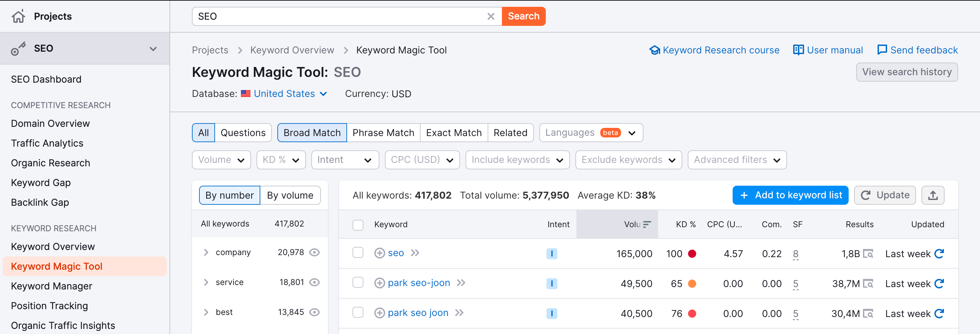Select all keywords via header checkbox
The width and height of the screenshot is (980, 334).
[358, 225]
